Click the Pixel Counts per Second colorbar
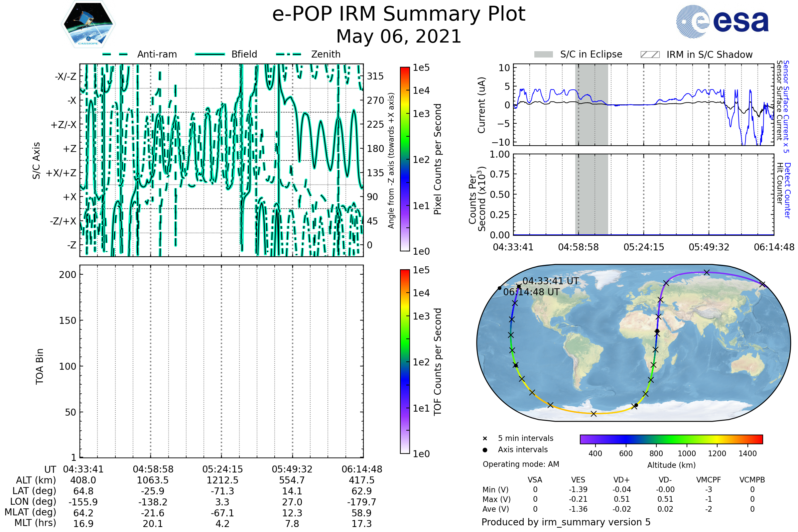Image resolution: width=798 pixels, height=532 pixels. [x=405, y=159]
